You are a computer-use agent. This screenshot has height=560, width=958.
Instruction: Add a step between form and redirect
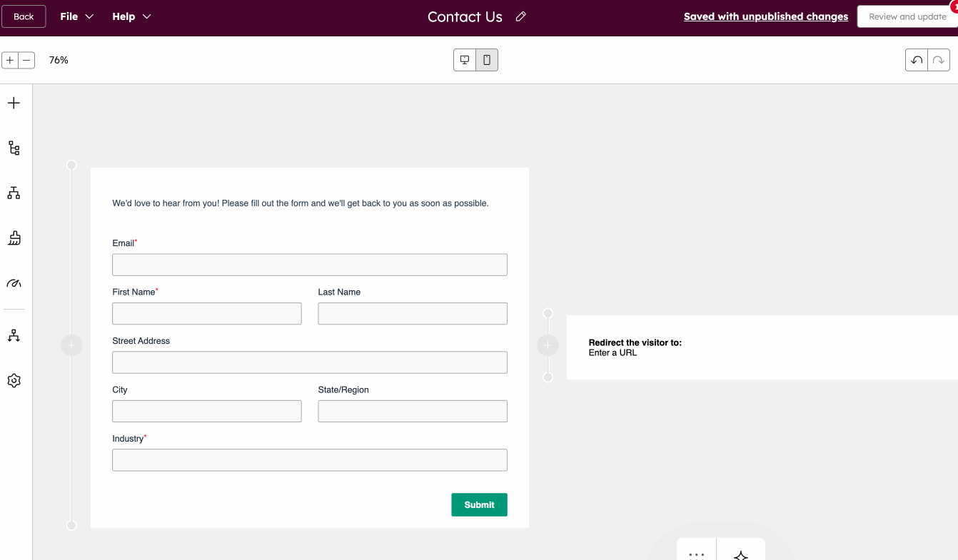click(548, 345)
